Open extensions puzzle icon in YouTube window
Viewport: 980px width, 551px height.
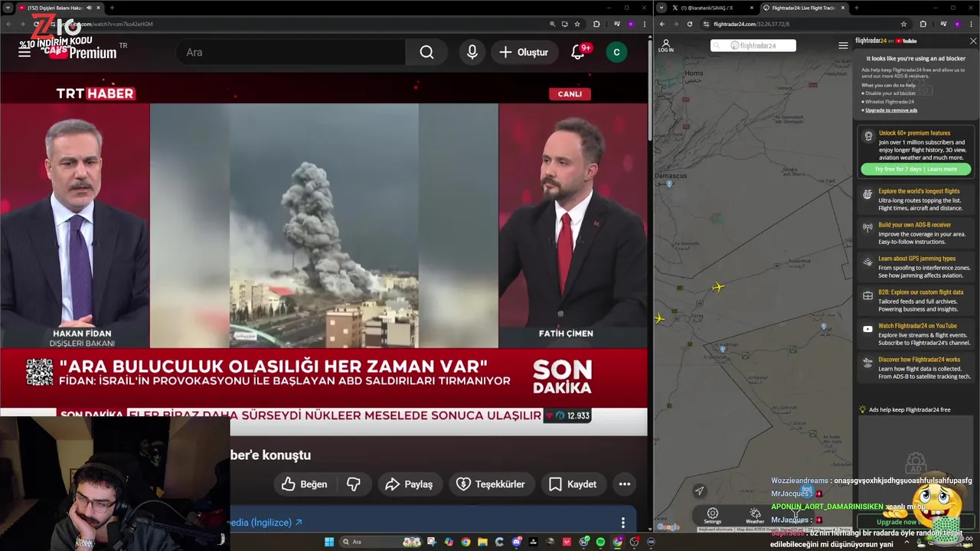point(596,24)
